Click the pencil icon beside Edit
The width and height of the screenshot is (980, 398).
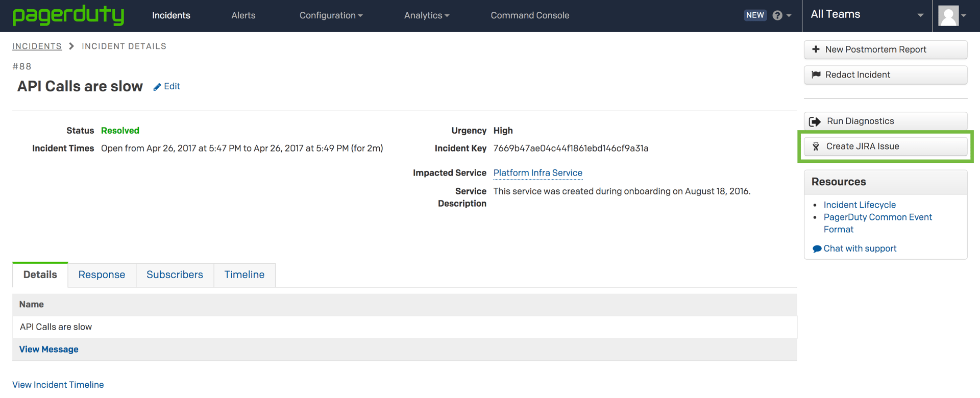tap(157, 87)
